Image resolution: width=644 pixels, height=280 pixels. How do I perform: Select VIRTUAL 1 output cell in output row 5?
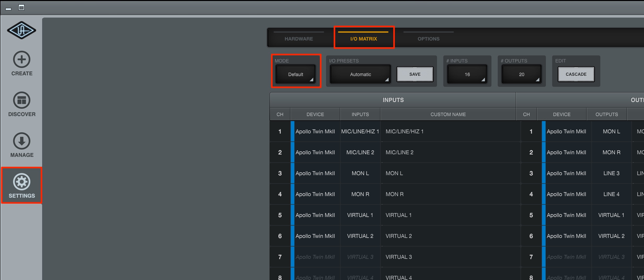click(x=611, y=215)
